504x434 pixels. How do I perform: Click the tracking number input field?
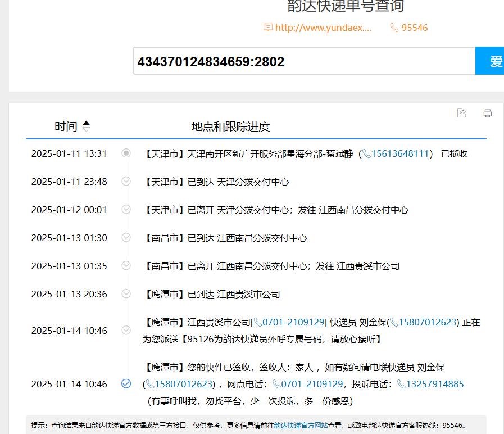click(x=304, y=61)
